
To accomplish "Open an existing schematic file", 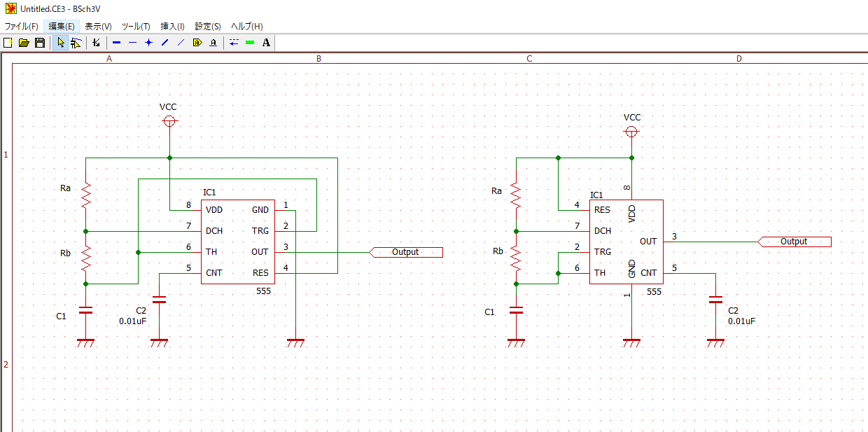I will coord(24,43).
